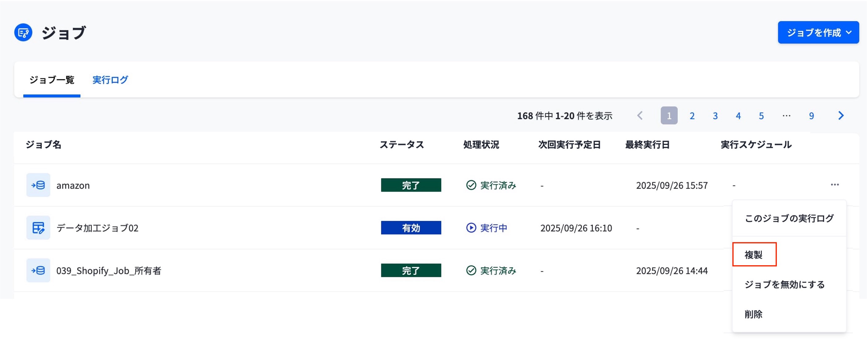
Task: Click the Jobs page header icon
Action: (x=23, y=33)
